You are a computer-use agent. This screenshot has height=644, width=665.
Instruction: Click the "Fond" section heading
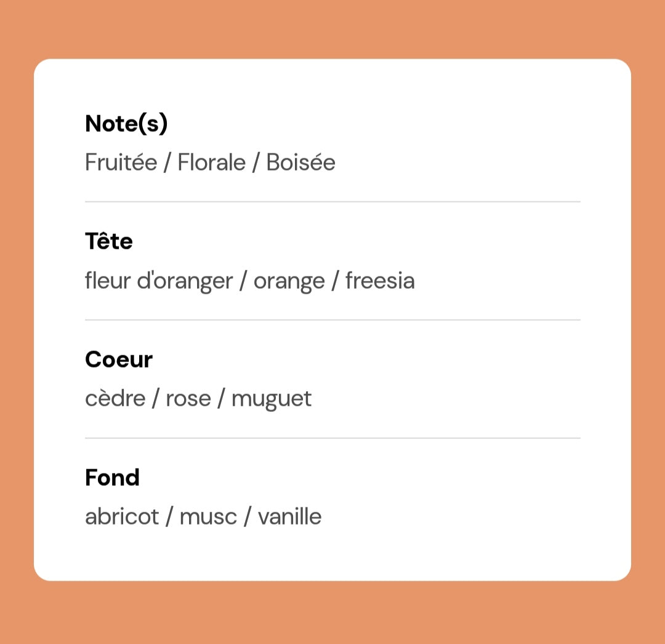[x=112, y=478]
